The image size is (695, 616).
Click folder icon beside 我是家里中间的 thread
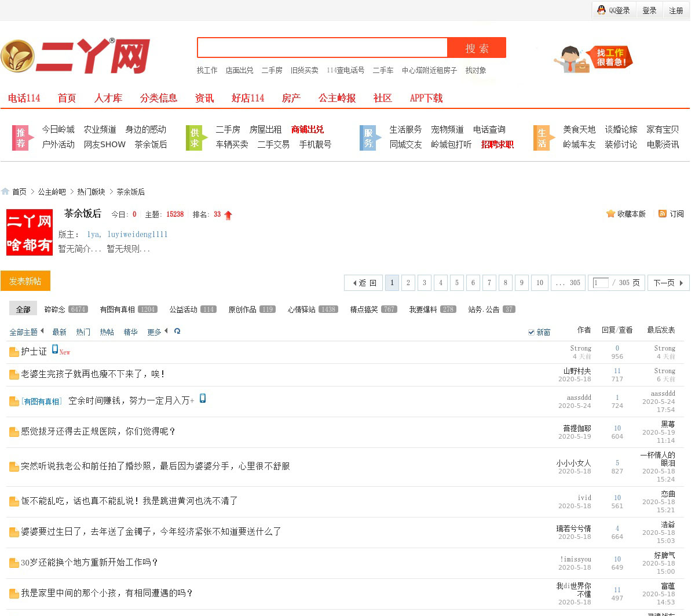(14, 593)
